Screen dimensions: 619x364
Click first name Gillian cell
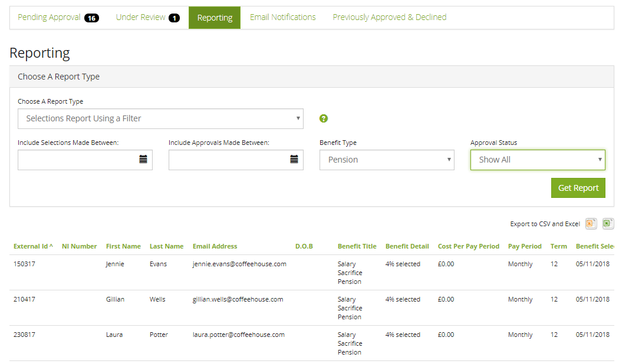(115, 299)
